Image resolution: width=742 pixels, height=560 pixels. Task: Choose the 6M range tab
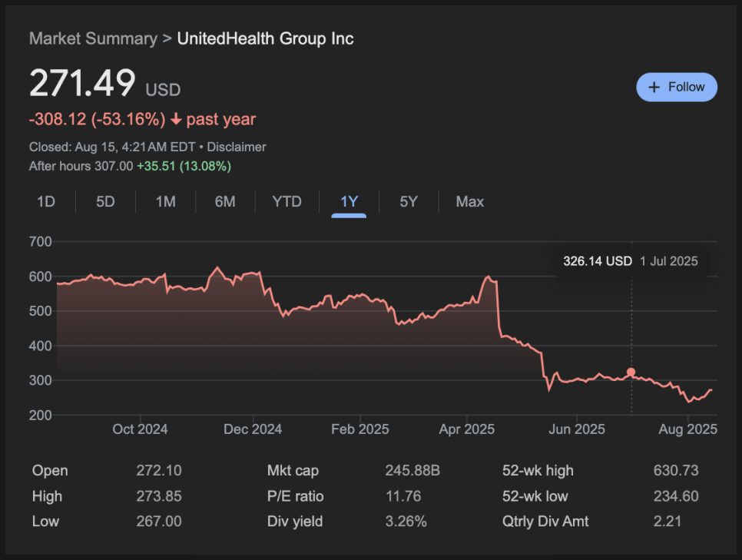[225, 202]
